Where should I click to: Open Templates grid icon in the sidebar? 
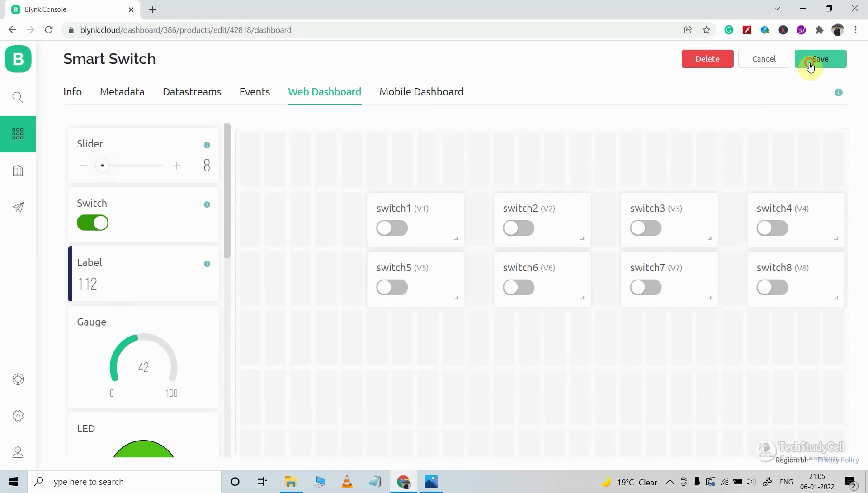pos(18,134)
